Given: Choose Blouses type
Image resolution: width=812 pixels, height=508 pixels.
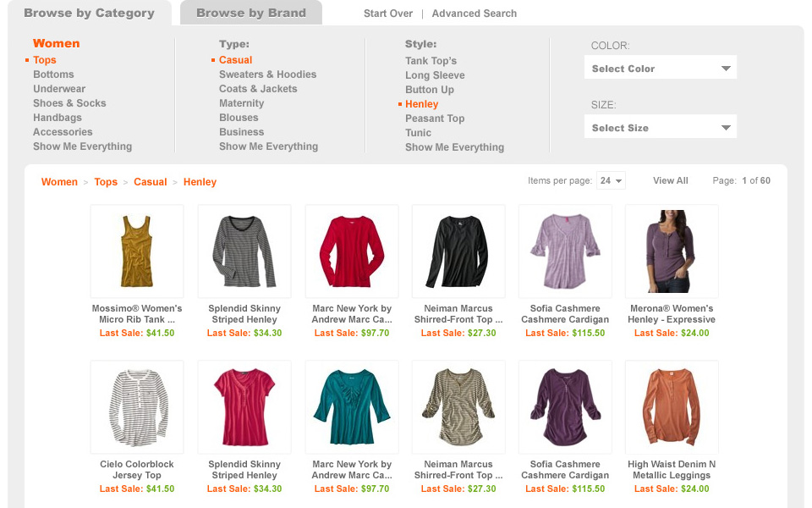Looking at the screenshot, I should pos(239,118).
